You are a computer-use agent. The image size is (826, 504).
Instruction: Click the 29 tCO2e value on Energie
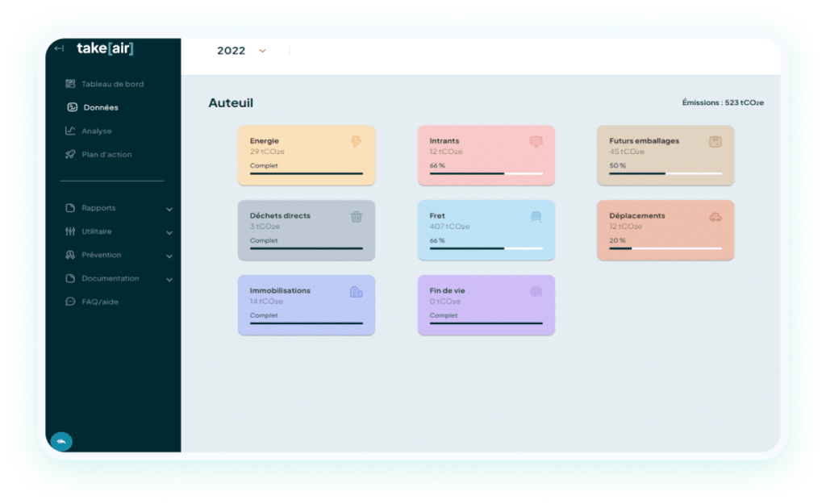[x=267, y=152]
